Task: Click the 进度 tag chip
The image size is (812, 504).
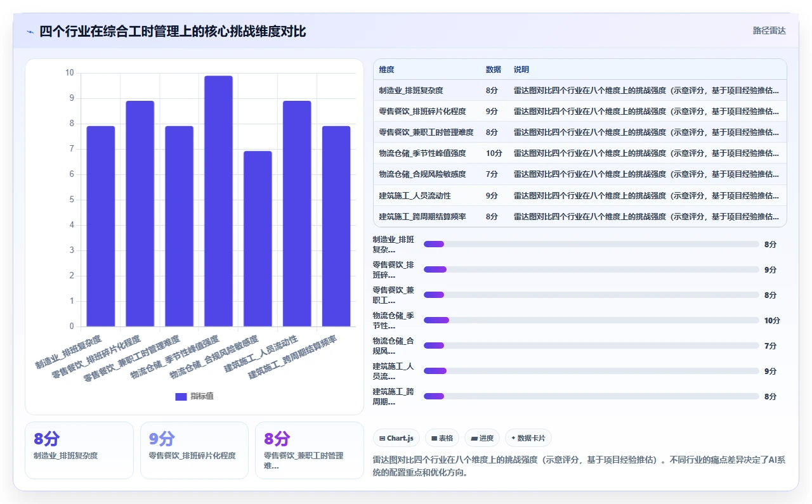Action: (482, 438)
